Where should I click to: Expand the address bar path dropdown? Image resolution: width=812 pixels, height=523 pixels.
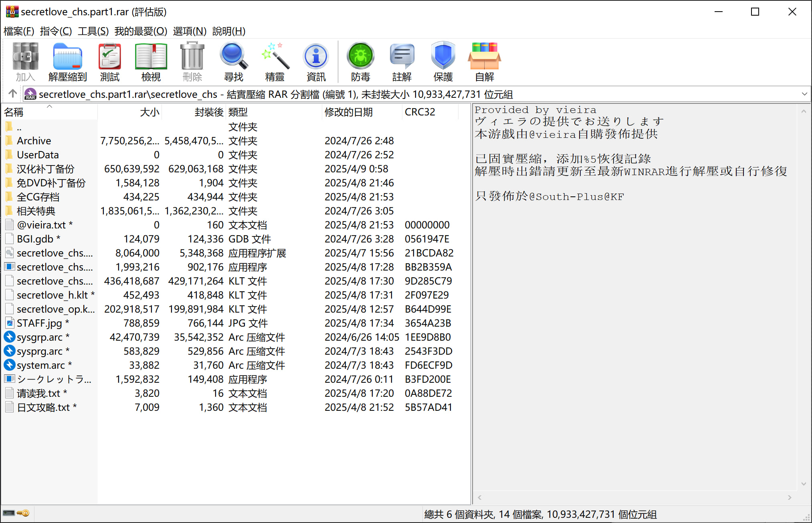point(804,94)
